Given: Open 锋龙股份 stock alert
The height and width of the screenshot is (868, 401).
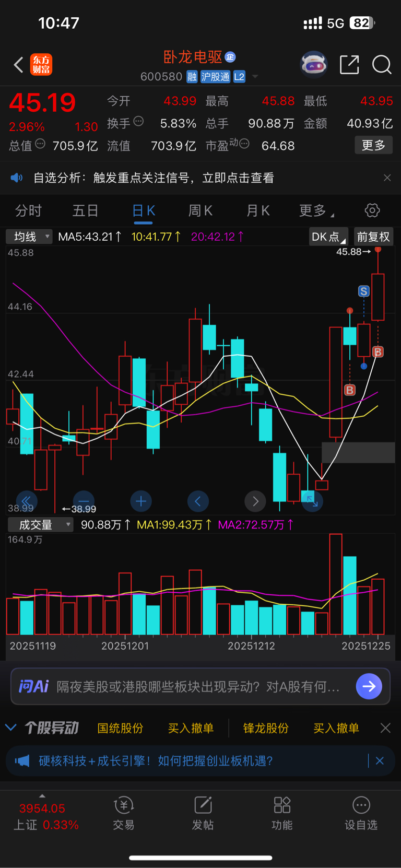Looking at the screenshot, I should tap(266, 728).
